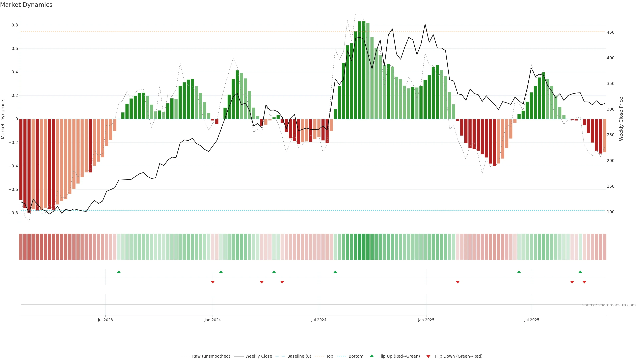Click the leftmost dark red heatmap strip cell
Screen dimensions: 644x362
[21, 247]
